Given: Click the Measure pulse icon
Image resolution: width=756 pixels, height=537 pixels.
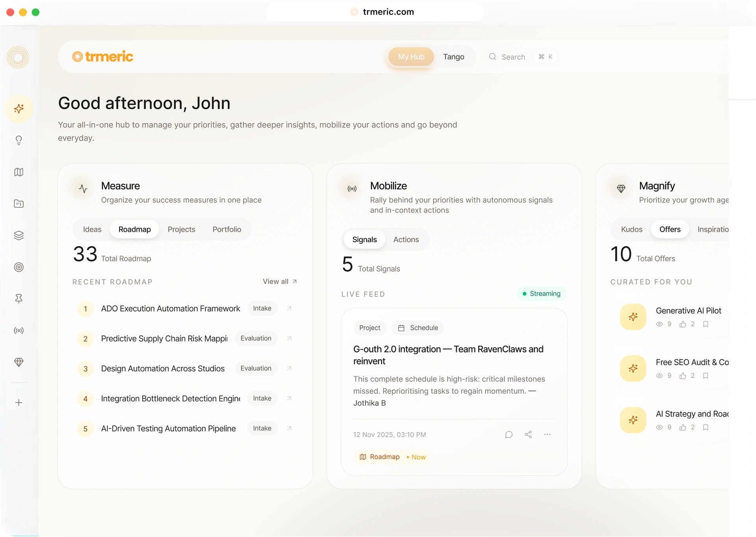Looking at the screenshot, I should click(x=83, y=189).
